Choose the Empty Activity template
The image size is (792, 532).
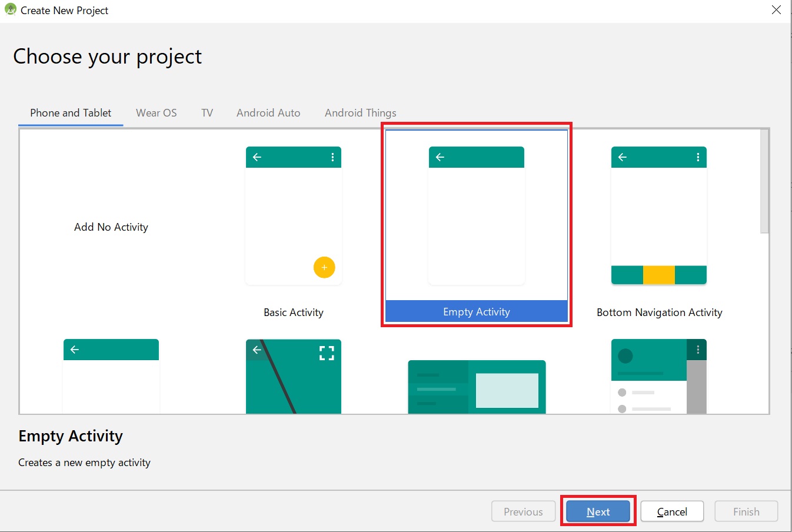pyautogui.click(x=476, y=224)
